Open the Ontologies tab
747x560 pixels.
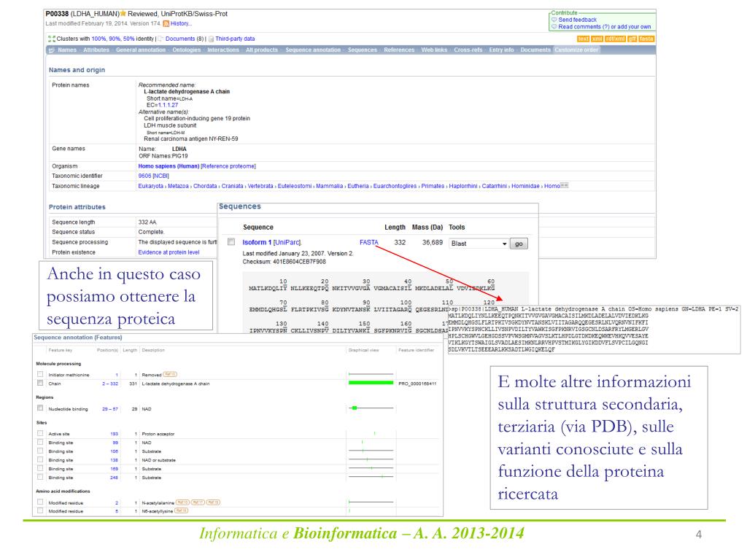[x=186, y=50]
